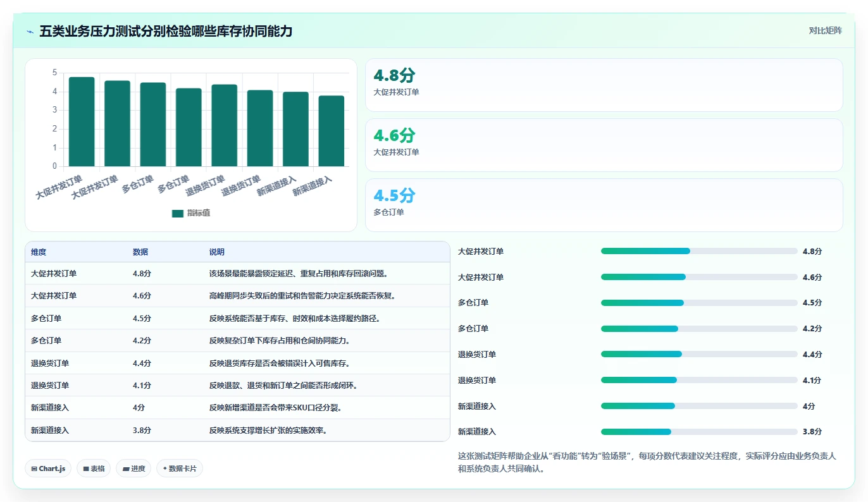Select description 反映退款、退货和新订单之间能否形成闭环
Screen dimensions: 868x502
(x=283, y=386)
